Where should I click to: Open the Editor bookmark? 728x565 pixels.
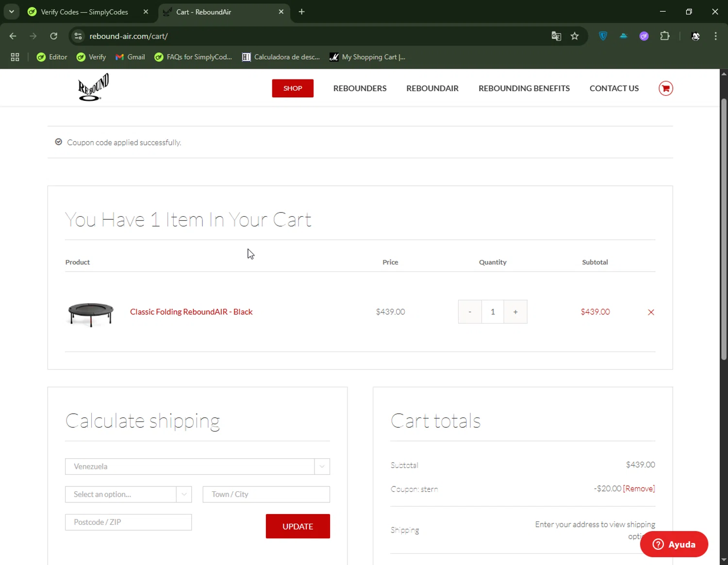pyautogui.click(x=52, y=57)
